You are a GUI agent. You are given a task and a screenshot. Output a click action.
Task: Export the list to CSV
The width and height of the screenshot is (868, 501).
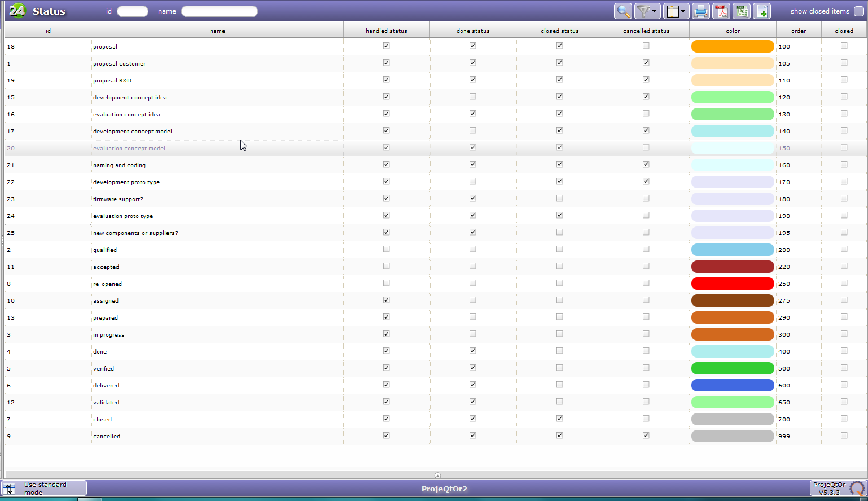coord(742,11)
